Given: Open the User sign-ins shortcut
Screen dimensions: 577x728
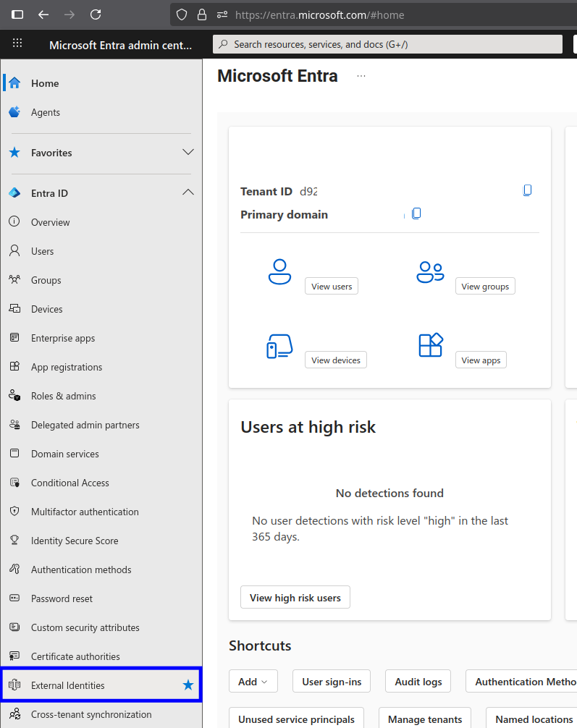Looking at the screenshot, I should tap(332, 682).
